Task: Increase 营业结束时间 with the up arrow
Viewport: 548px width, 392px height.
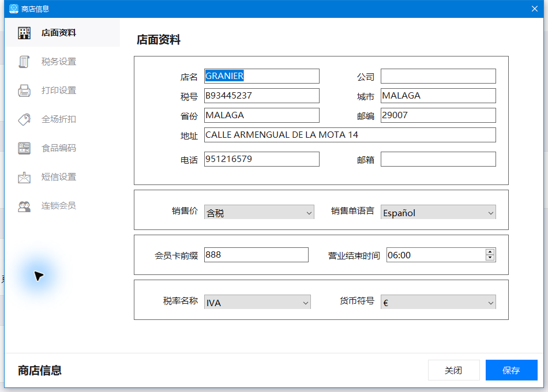Action: [490, 252]
